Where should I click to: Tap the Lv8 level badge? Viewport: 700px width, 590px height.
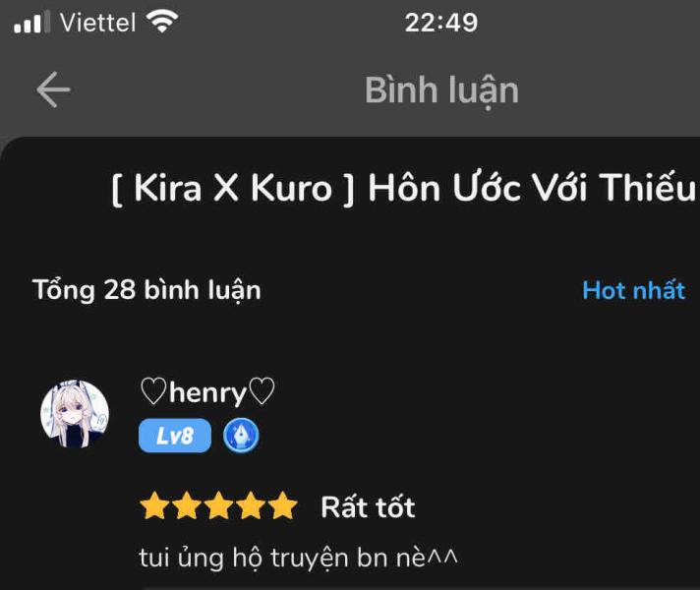tap(175, 436)
